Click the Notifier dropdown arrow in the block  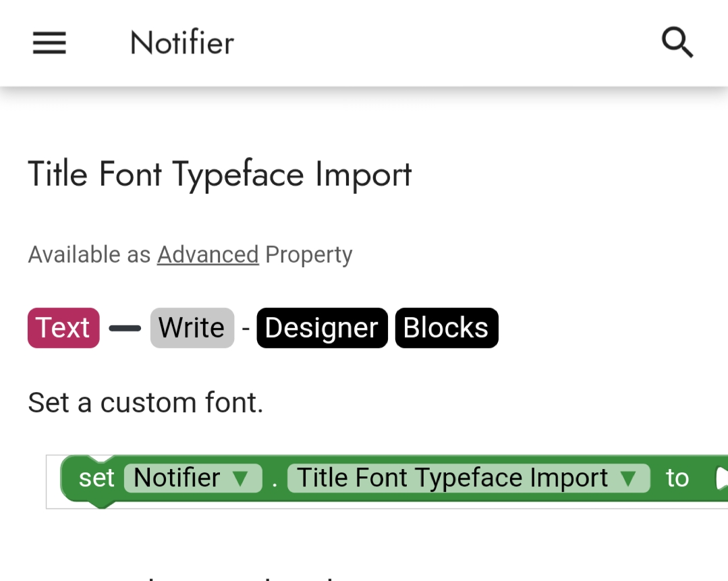pos(240,478)
